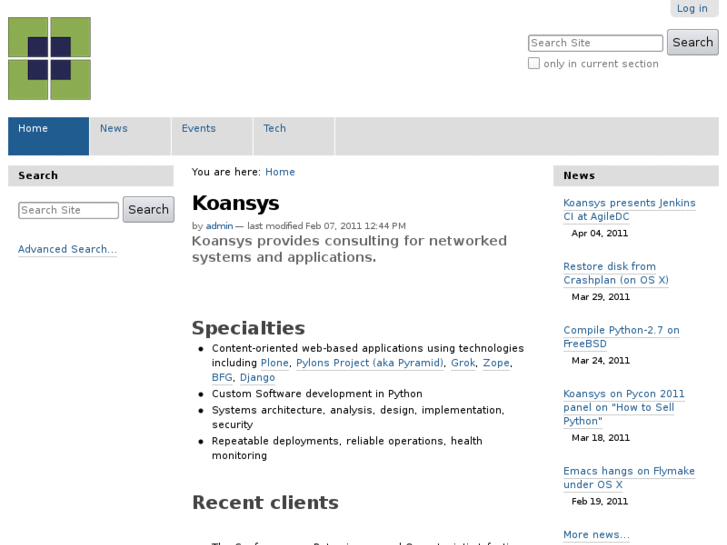Click the Home breadcrumb link
The image size is (727, 545).
[280, 172]
